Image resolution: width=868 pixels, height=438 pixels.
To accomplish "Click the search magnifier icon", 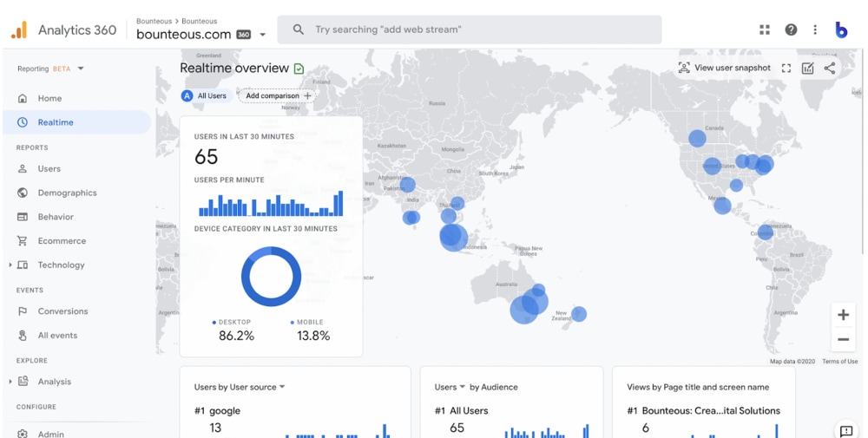I will tap(299, 29).
